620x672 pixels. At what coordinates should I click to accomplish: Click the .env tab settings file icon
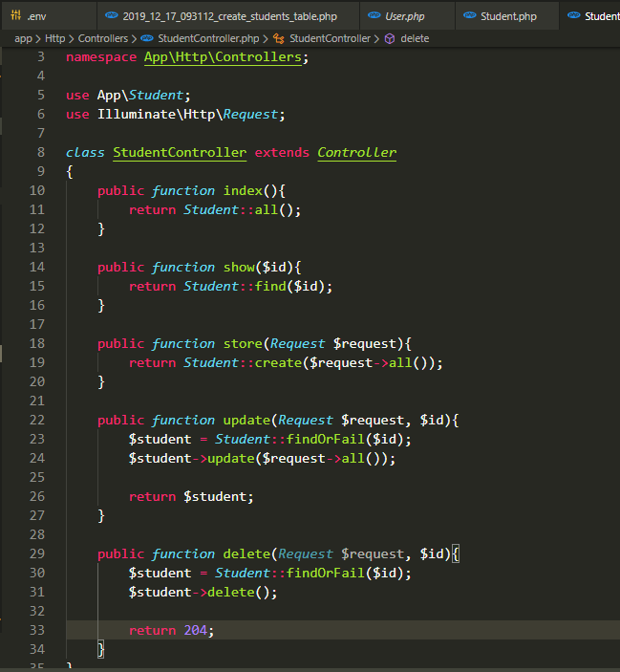(x=16, y=15)
